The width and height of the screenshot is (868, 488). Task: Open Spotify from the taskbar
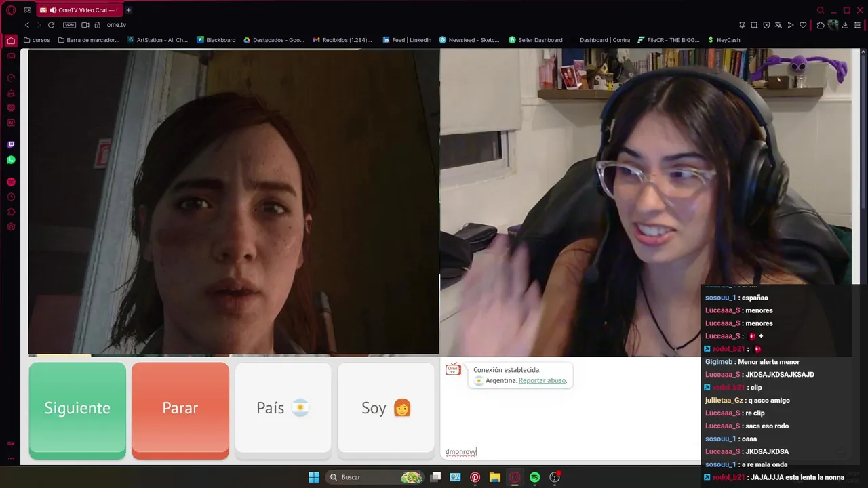coord(534,477)
